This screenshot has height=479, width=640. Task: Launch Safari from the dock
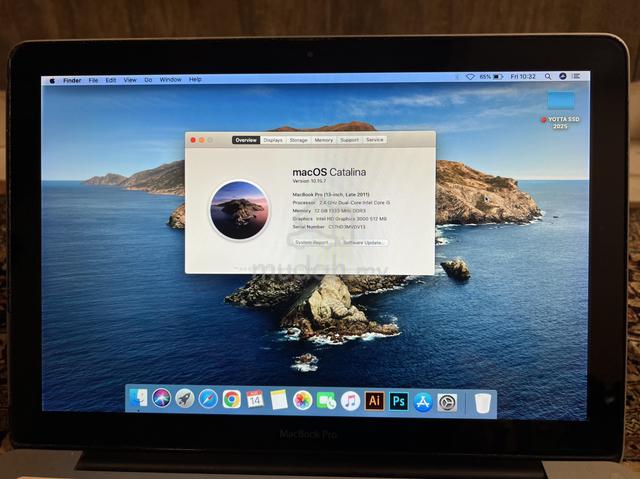tap(208, 399)
